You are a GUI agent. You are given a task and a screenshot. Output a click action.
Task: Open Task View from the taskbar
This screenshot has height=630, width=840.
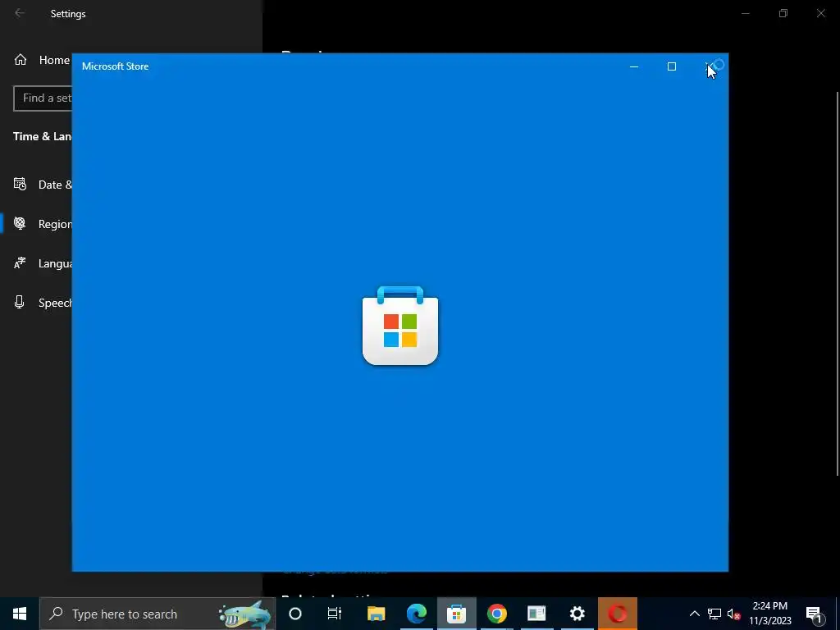pos(335,614)
